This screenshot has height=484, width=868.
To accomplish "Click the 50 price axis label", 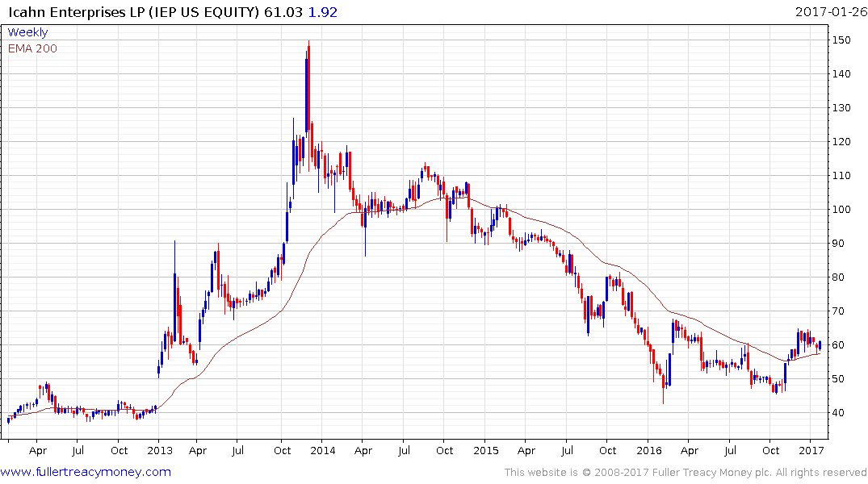I will coord(838,379).
